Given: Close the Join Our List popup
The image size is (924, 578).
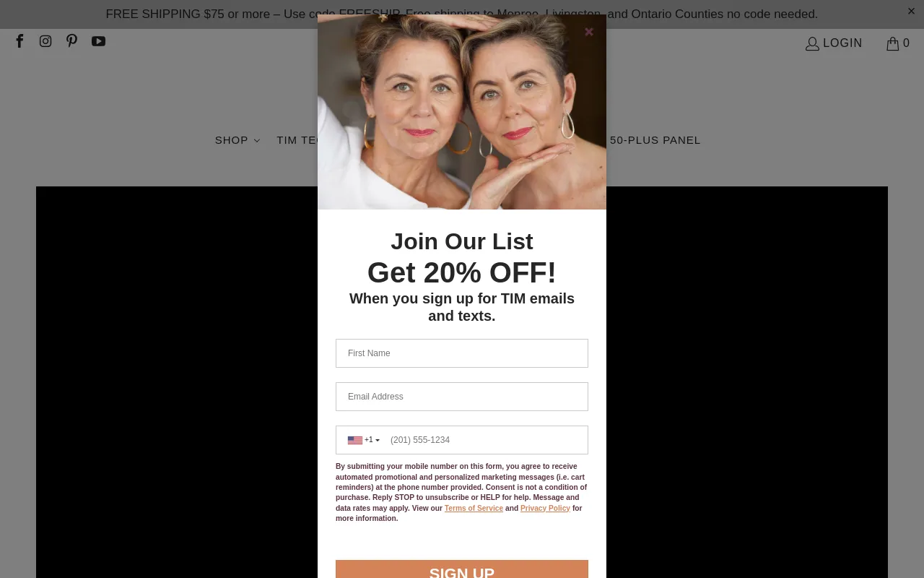Looking at the screenshot, I should (x=589, y=32).
